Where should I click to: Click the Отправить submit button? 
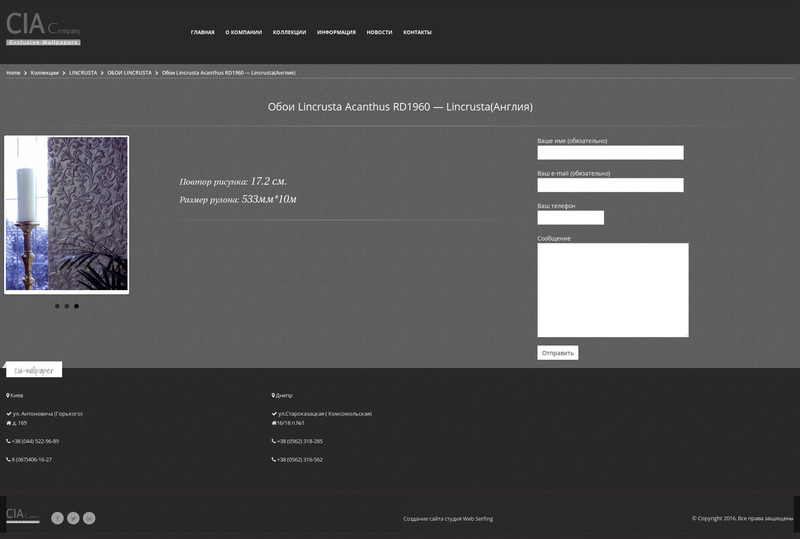tap(558, 353)
